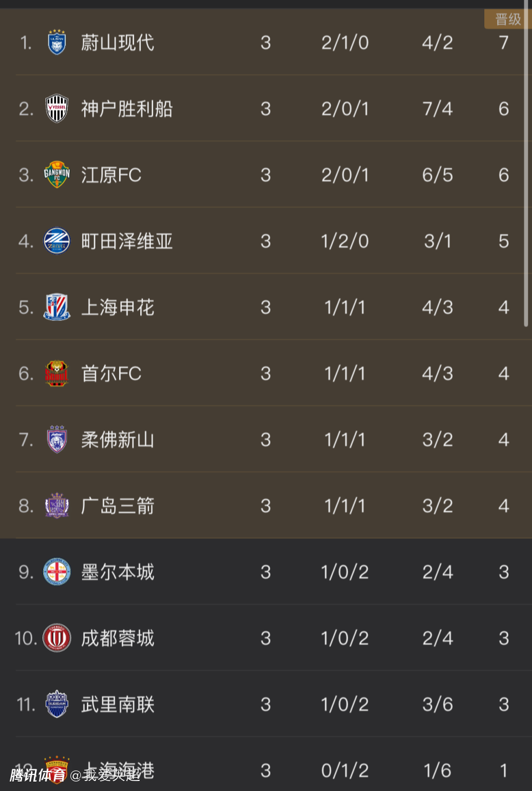This screenshot has width=532, height=791.
Task: Tap the Johor Darul Ta'zim crest
Action: (x=57, y=440)
